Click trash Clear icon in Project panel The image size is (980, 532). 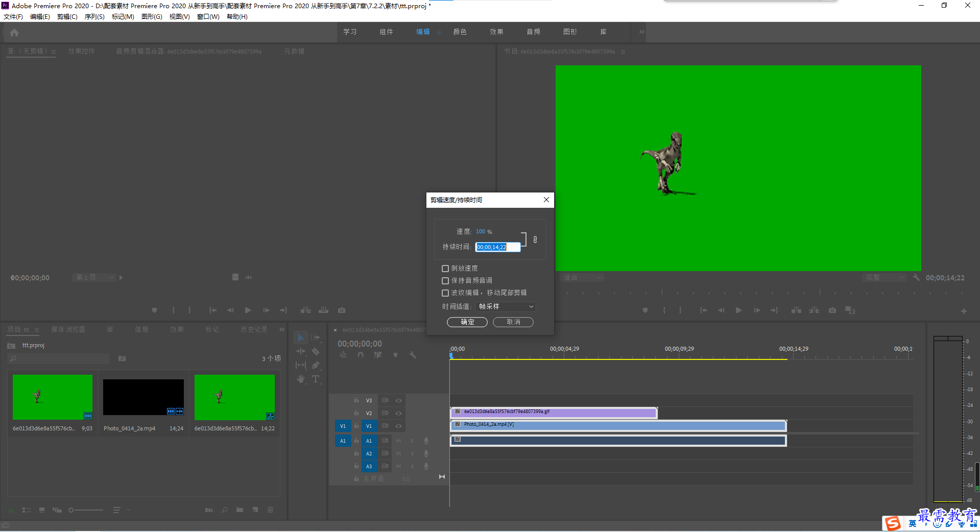(271, 510)
